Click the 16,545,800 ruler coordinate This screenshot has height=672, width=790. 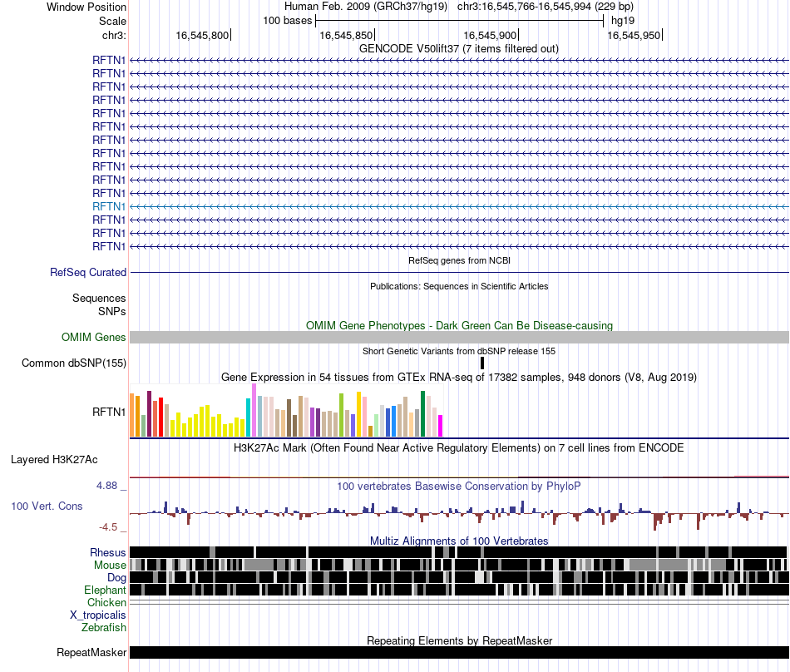click(x=202, y=35)
